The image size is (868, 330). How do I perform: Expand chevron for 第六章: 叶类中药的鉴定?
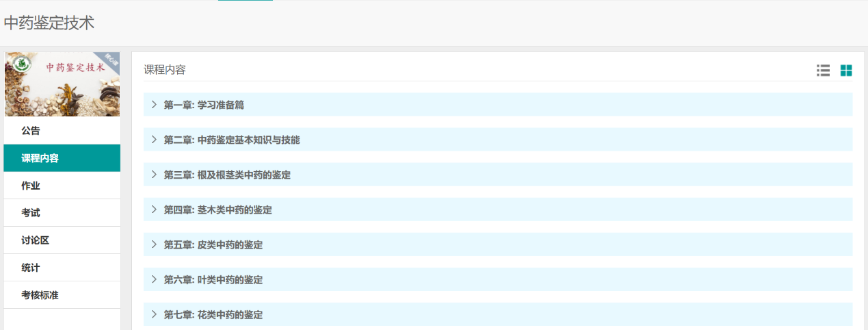(x=154, y=279)
